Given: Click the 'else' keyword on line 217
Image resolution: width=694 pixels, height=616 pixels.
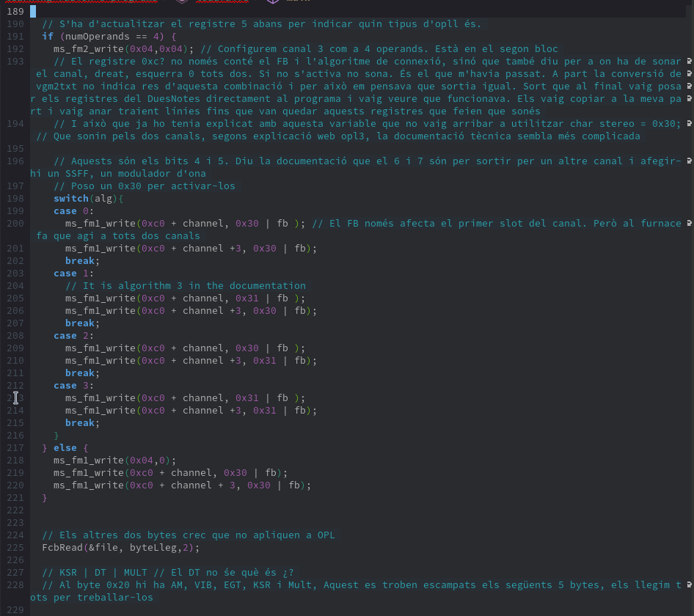Looking at the screenshot, I should [x=65, y=448].
